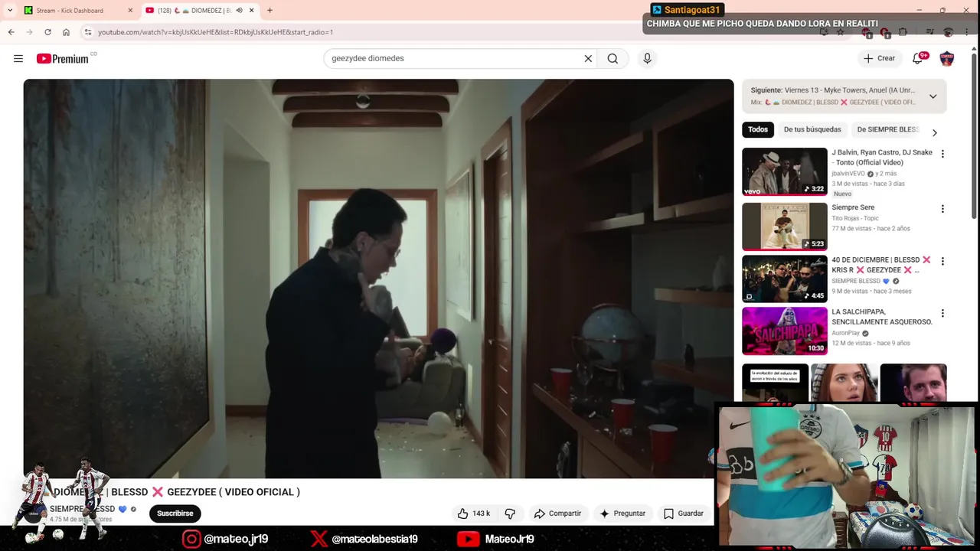Expand the tab search dropdown arrow
This screenshot has height=551, width=980.
10,11
